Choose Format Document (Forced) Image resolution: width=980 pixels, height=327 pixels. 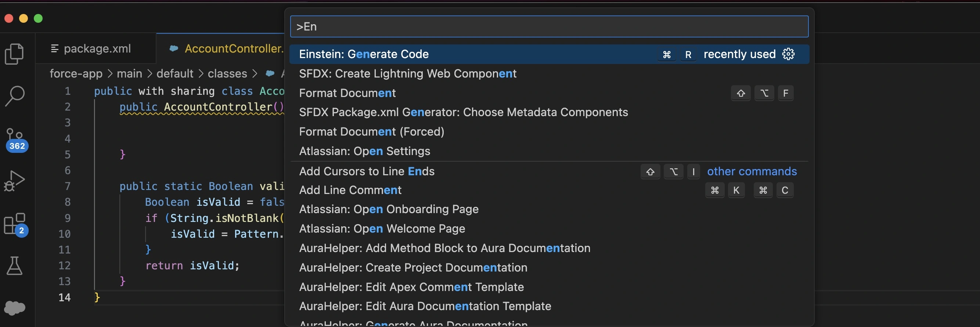pyautogui.click(x=549, y=132)
